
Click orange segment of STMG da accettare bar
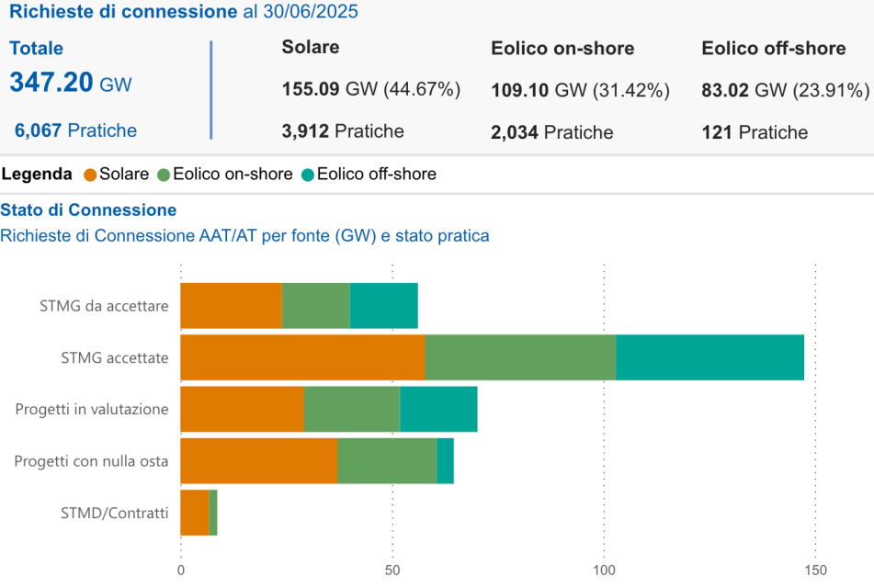click(231, 306)
